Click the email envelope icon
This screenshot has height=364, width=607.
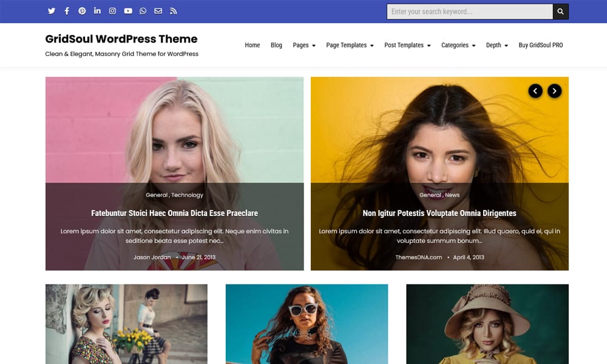point(158,11)
